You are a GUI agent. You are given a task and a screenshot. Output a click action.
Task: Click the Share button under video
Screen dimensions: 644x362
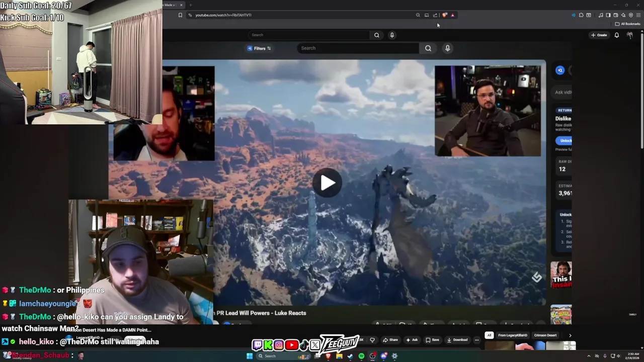tap(390, 340)
